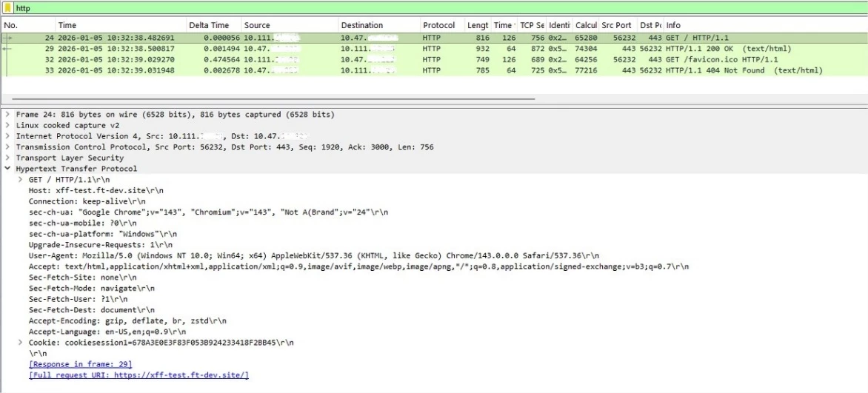This screenshot has height=393, width=868.
Task: Click the Full request URI link
Action: tap(139, 375)
